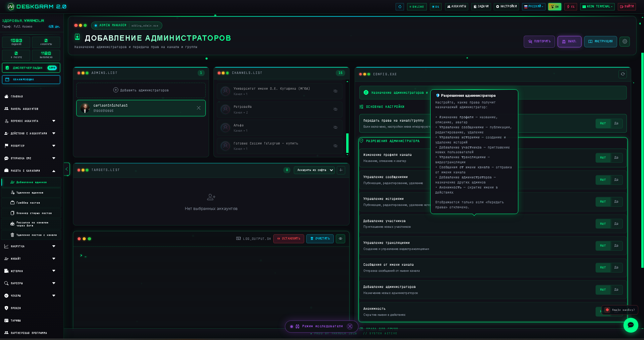Click the channels list green scrollbar
The image size is (644, 340).
pos(347,143)
